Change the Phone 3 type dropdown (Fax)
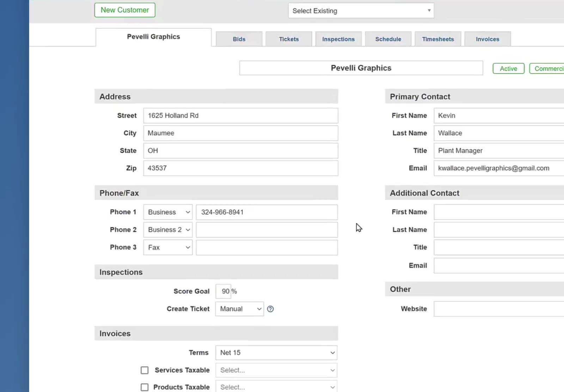The width and height of the screenshot is (564, 392). tap(168, 247)
